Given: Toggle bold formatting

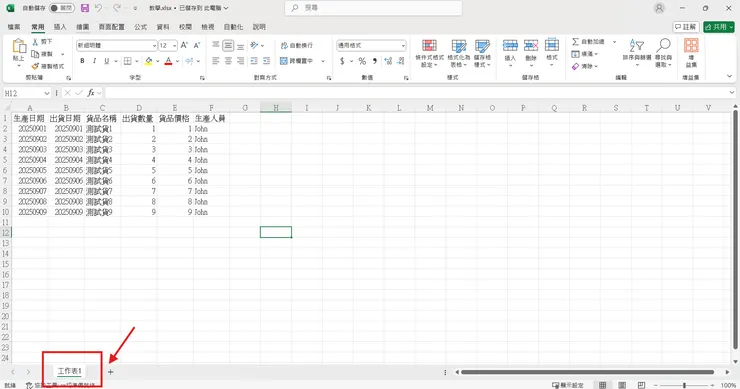Looking at the screenshot, I should (x=82, y=61).
